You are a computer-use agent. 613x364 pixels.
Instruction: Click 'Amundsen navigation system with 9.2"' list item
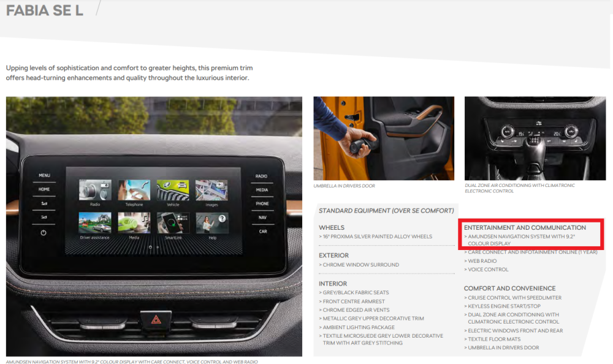[x=520, y=240]
